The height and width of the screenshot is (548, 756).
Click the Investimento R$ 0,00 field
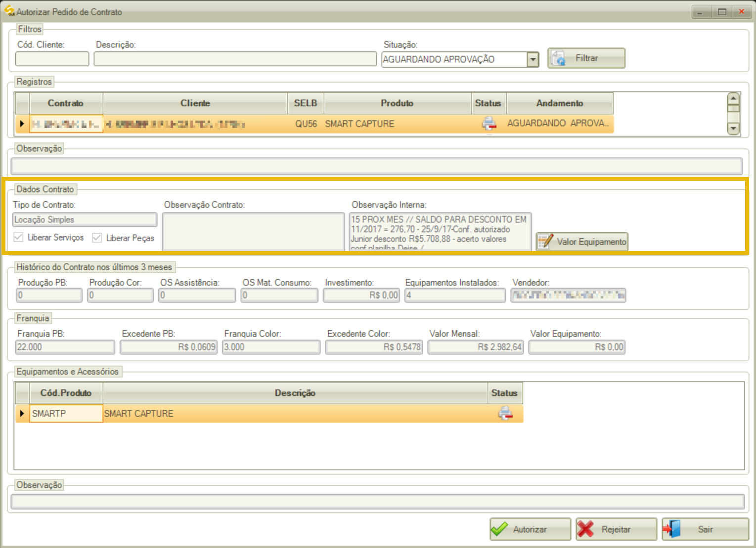tap(361, 295)
